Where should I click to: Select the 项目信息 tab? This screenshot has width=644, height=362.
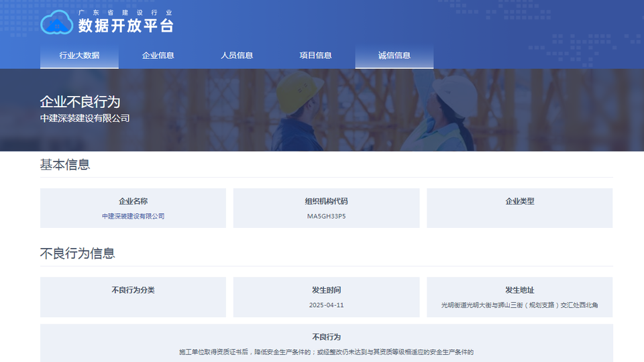315,56
